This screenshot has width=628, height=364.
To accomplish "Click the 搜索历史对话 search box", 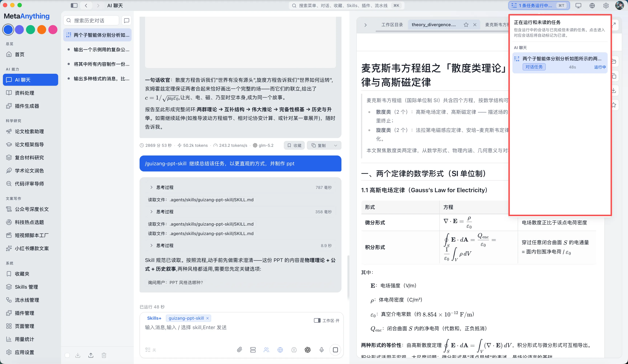I will pos(91,20).
